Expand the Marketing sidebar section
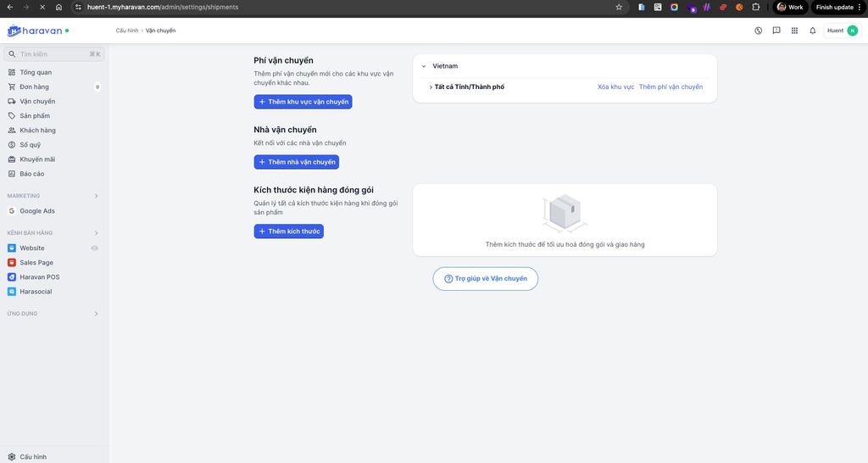Screen dimensions: 868x463 coord(96,196)
